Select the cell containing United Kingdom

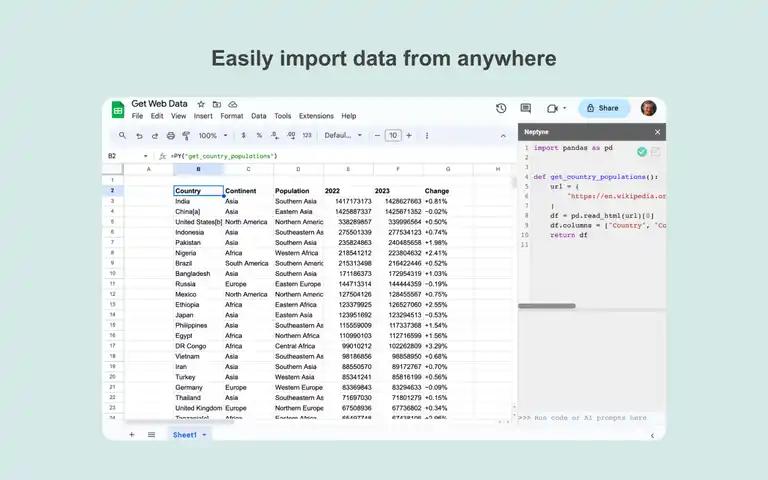pyautogui.click(x=198, y=408)
